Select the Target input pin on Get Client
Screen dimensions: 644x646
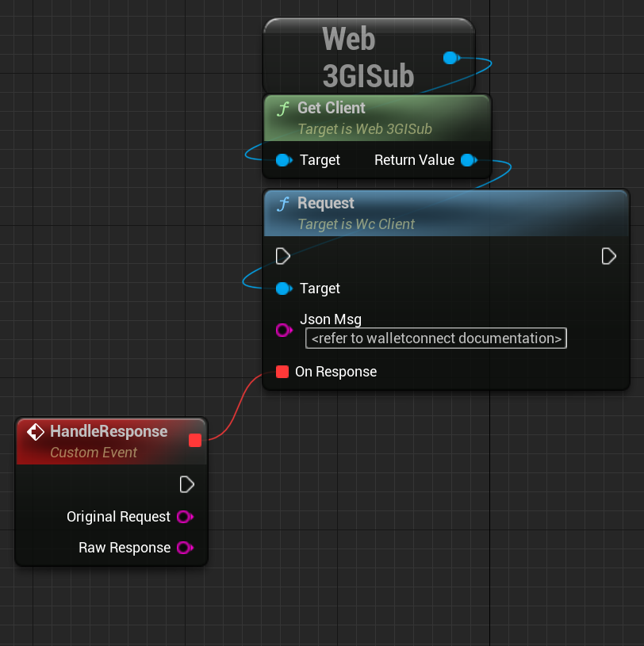click(x=283, y=160)
